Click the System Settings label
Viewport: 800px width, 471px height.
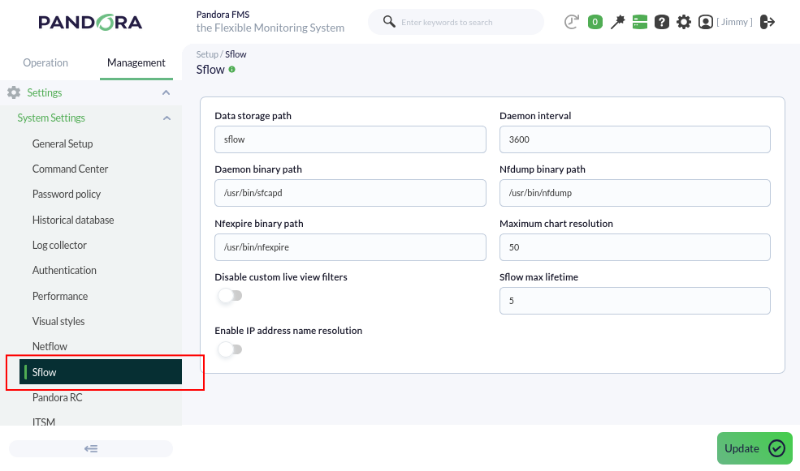(x=51, y=118)
